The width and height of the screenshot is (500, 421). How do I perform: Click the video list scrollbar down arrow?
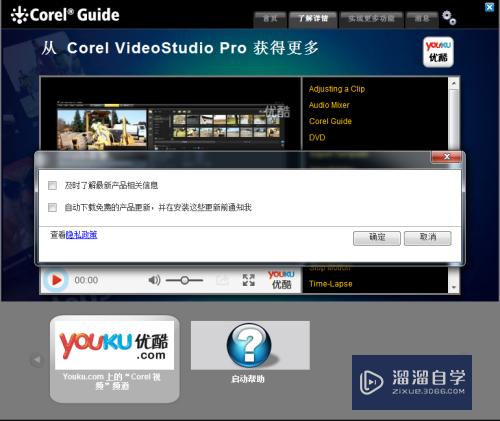tap(454, 287)
